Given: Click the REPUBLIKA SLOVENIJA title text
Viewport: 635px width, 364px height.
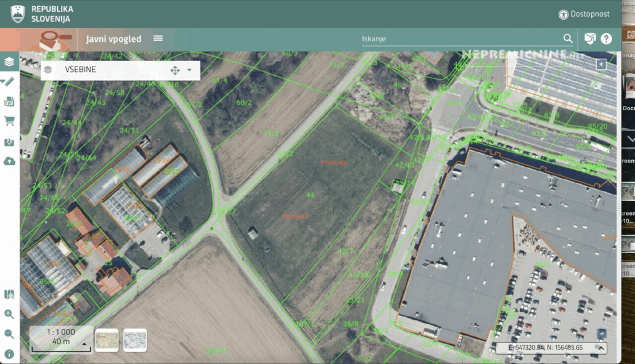Looking at the screenshot, I should tap(52, 14).
